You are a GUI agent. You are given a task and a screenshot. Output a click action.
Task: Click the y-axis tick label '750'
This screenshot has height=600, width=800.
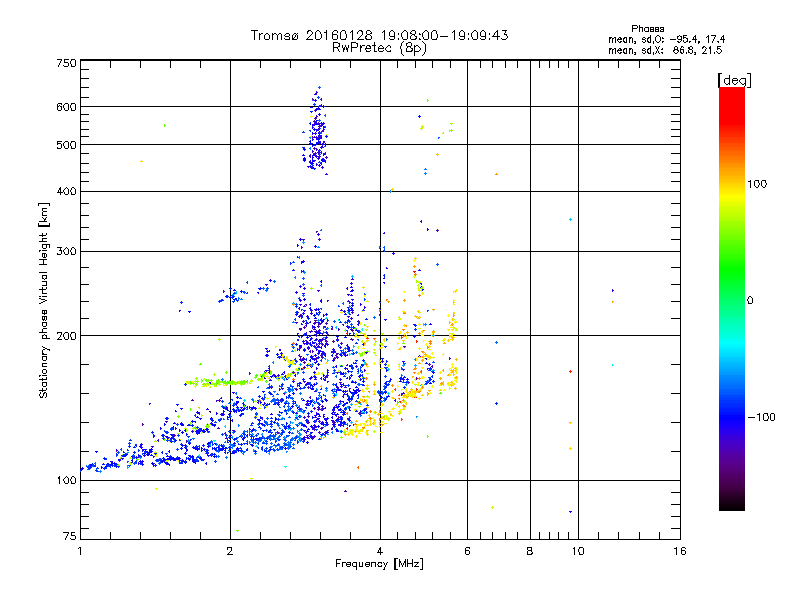[x=66, y=63]
